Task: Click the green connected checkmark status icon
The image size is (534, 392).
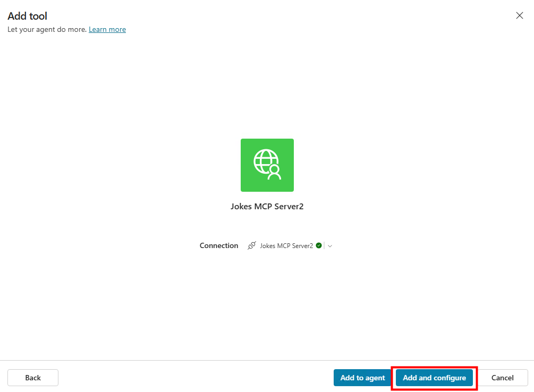Action: pyautogui.click(x=319, y=245)
